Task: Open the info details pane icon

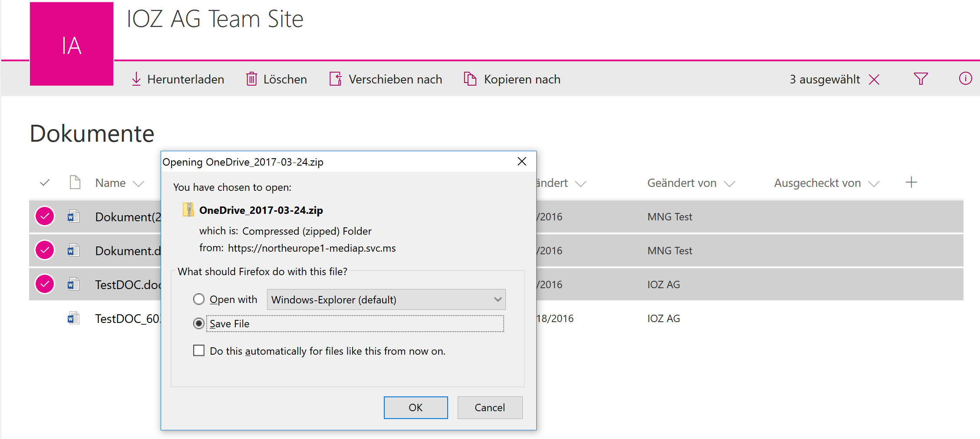Action: (965, 79)
